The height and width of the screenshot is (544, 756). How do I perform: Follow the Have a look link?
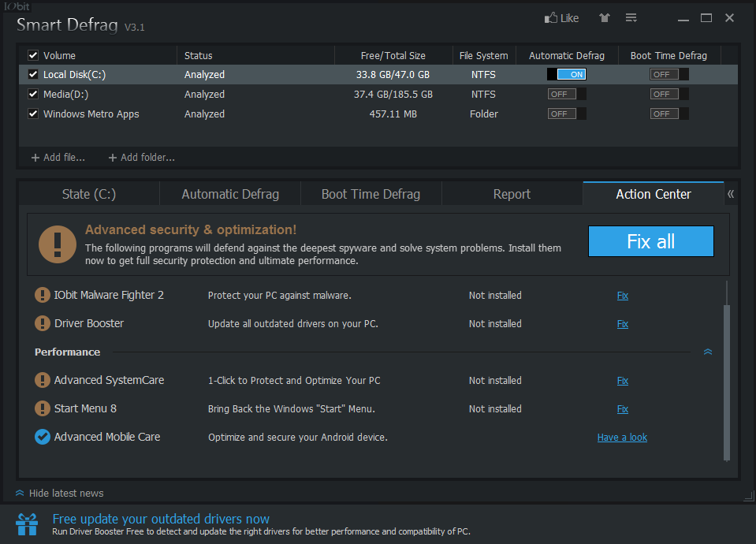[622, 438]
